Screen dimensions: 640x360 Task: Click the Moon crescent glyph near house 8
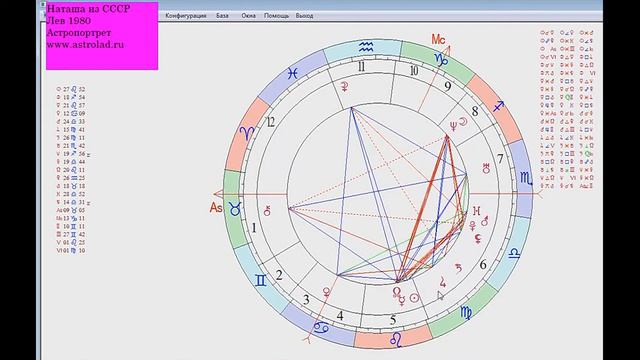463,122
